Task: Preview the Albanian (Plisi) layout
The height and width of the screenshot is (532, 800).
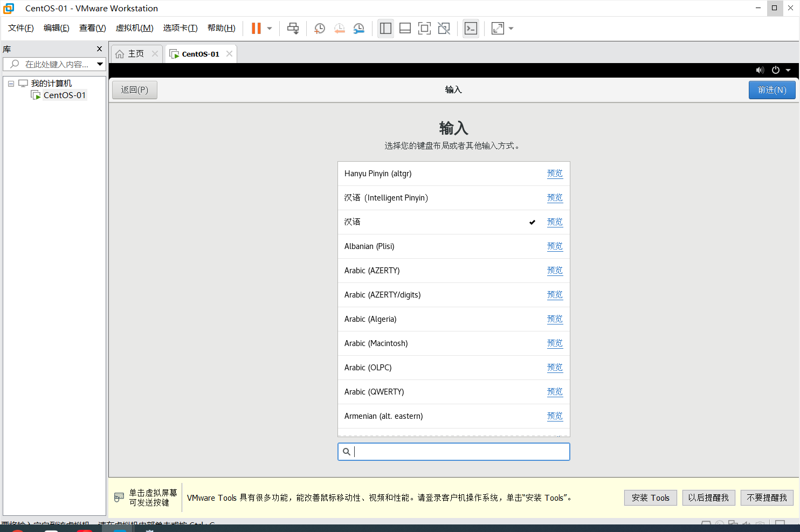Action: [555, 246]
